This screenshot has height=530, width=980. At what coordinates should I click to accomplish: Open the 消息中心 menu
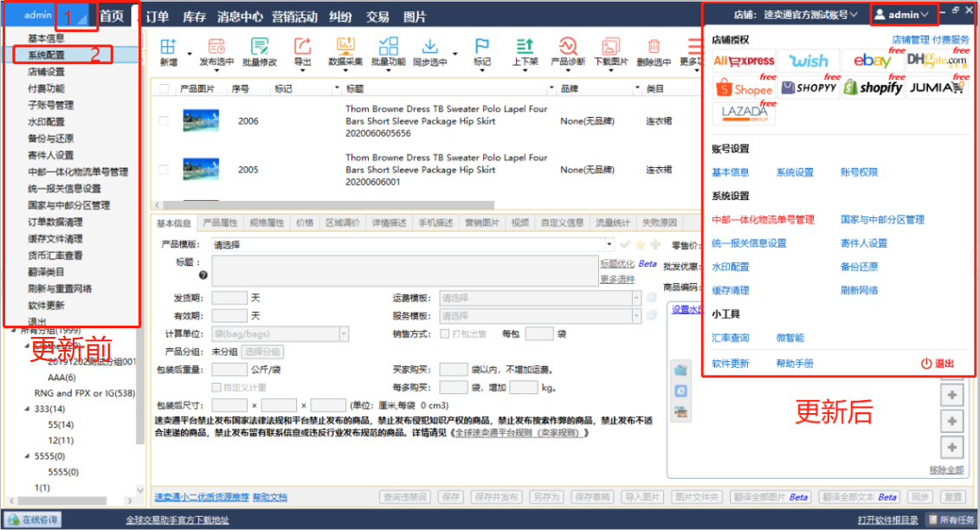pyautogui.click(x=240, y=16)
